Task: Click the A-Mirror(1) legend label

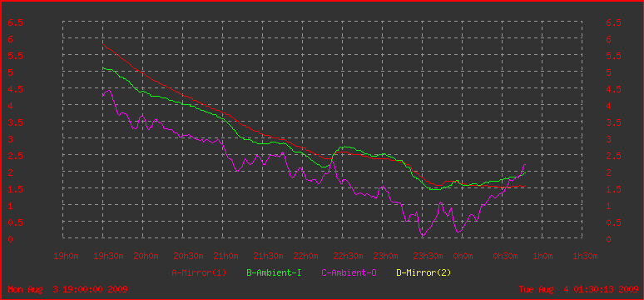Action: [x=199, y=272]
